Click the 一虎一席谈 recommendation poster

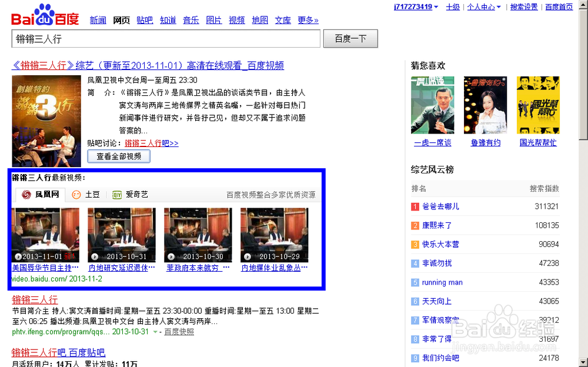click(x=432, y=105)
